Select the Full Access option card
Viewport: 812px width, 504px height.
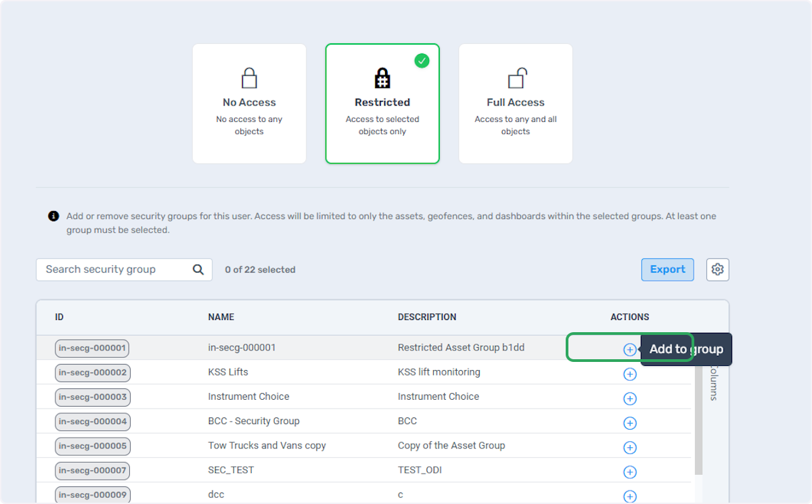(x=516, y=104)
